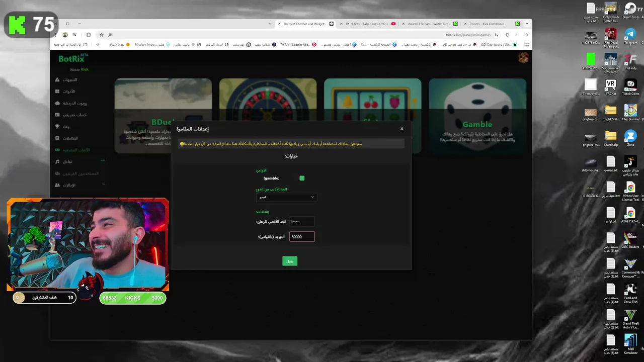Screen dimensions: 644x362
Task: Click the maximum bet input field
Action: (302, 222)
